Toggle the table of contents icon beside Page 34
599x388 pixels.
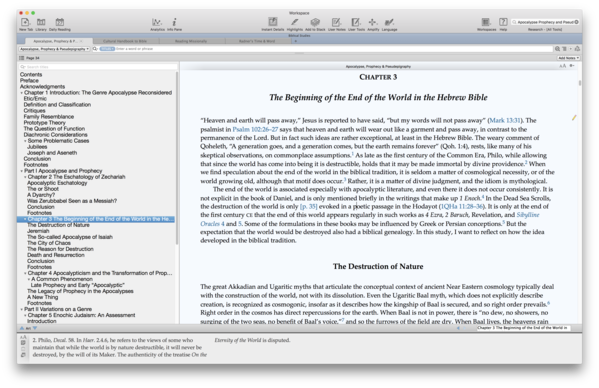[22, 58]
